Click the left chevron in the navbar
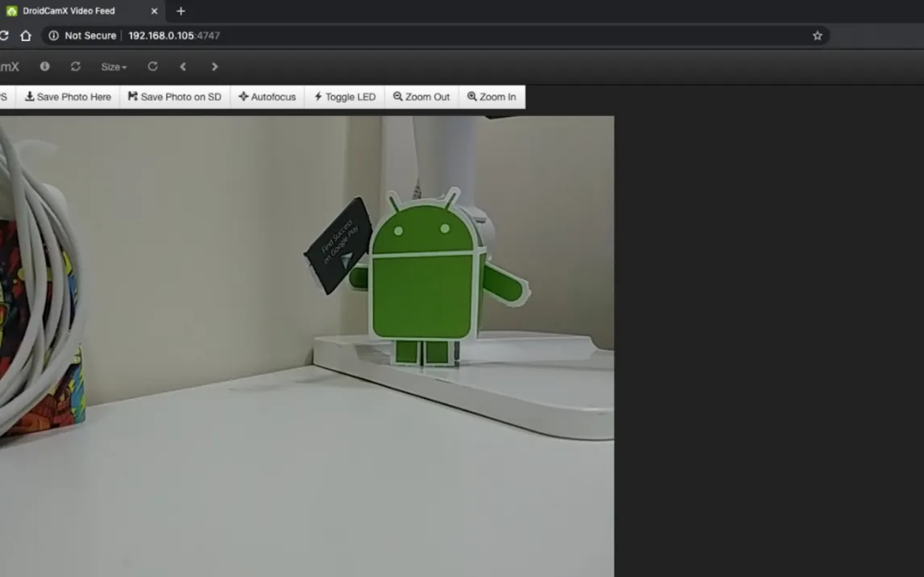924x577 pixels. pyautogui.click(x=183, y=67)
